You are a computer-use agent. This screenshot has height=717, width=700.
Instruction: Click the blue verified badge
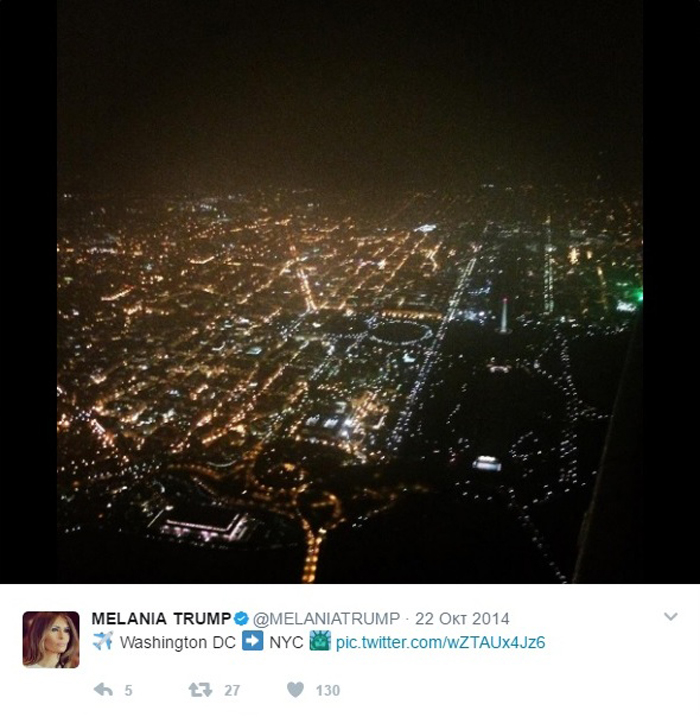pyautogui.click(x=241, y=619)
